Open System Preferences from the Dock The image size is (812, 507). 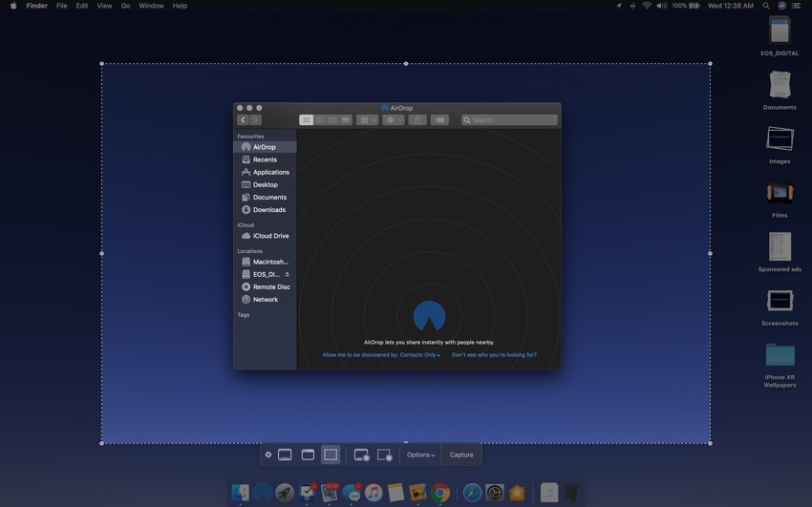pyautogui.click(x=495, y=493)
